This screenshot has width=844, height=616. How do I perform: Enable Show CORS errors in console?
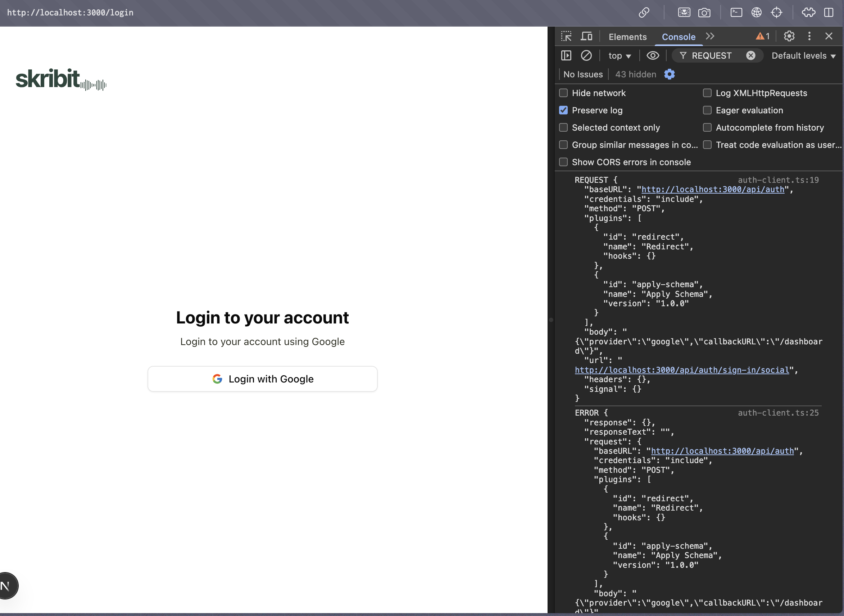(x=563, y=162)
